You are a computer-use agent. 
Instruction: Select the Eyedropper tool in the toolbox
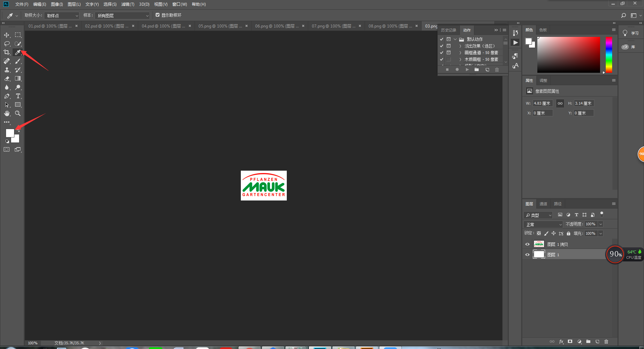(x=18, y=52)
